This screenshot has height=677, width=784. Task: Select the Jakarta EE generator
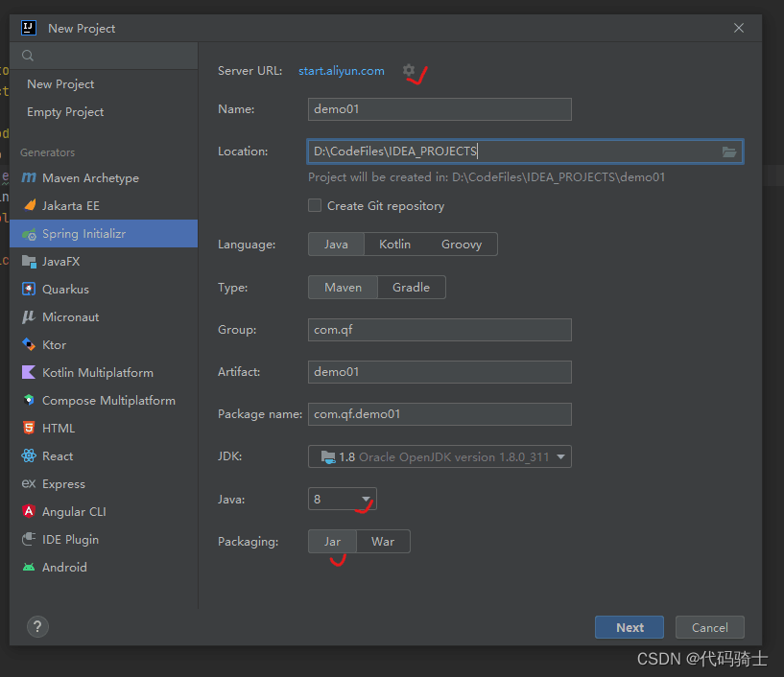coord(69,205)
